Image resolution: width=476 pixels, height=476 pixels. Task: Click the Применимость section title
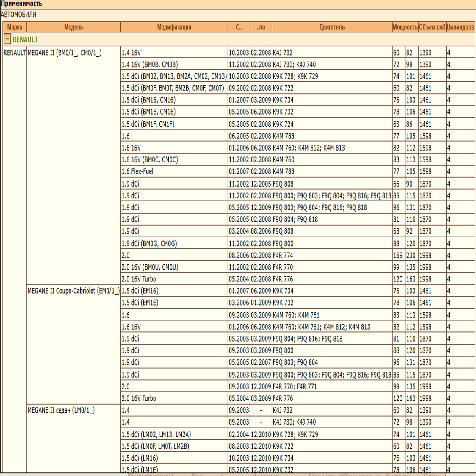pyautogui.click(x=21, y=4)
